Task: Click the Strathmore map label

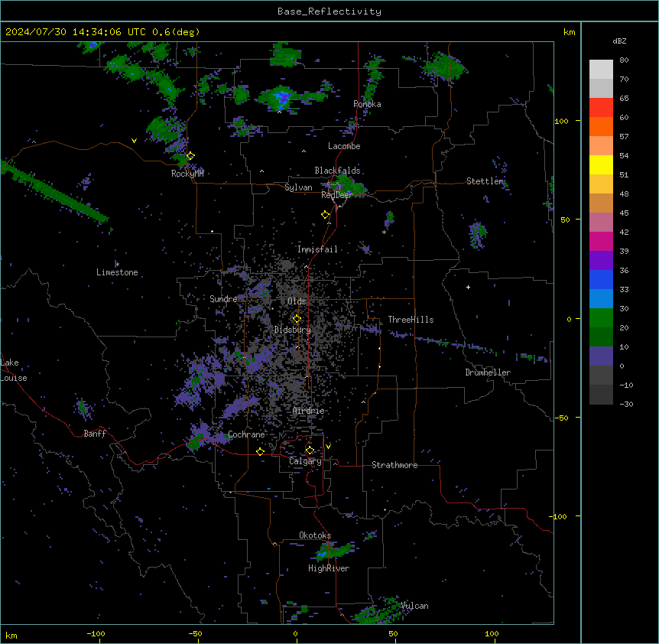Action: click(x=394, y=465)
